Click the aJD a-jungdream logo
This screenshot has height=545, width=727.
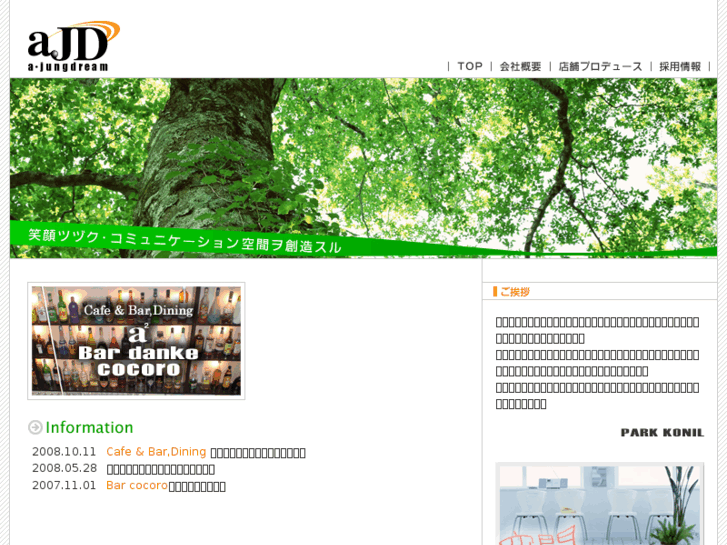click(x=73, y=46)
